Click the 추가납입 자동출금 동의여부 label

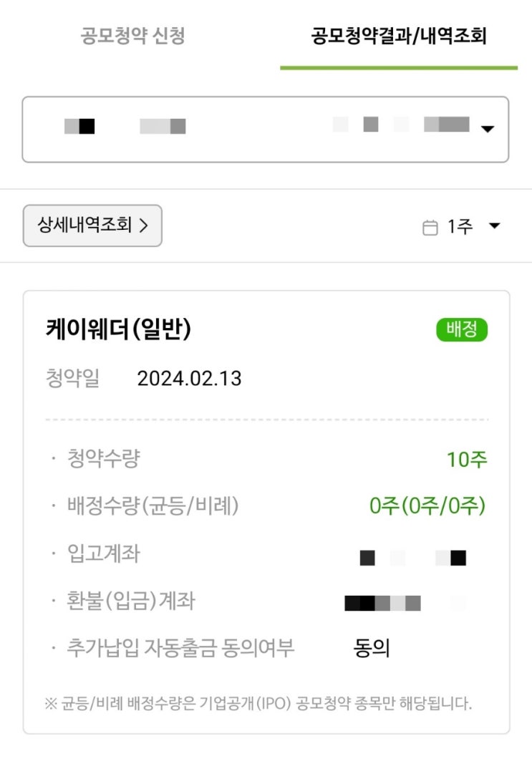[x=180, y=649]
